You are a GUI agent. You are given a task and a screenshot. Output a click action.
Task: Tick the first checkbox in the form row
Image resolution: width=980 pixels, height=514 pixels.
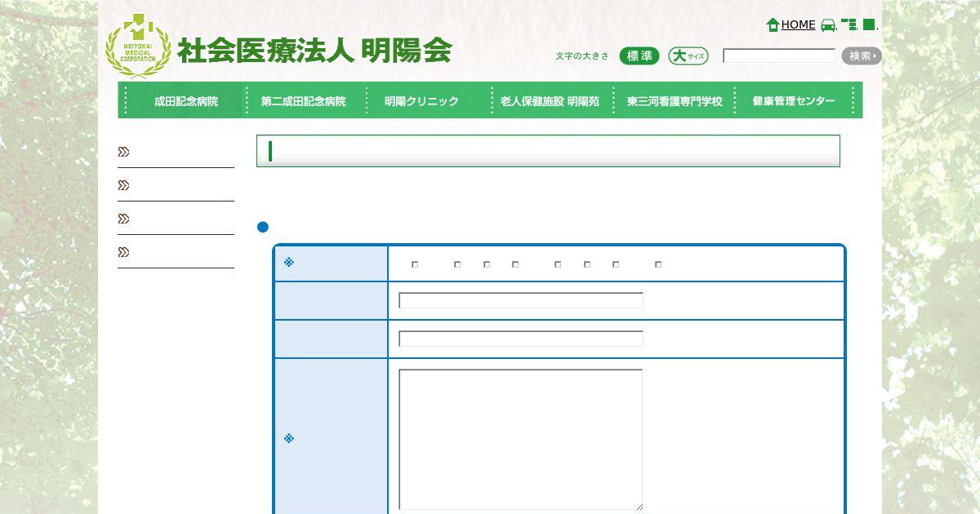point(415,264)
